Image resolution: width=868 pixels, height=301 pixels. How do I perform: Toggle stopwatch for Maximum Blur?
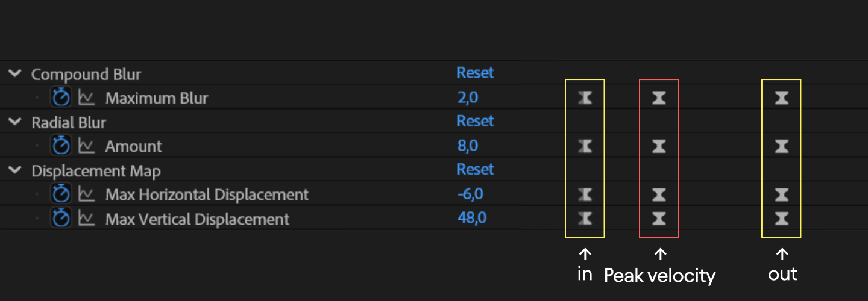pyautogui.click(x=61, y=97)
